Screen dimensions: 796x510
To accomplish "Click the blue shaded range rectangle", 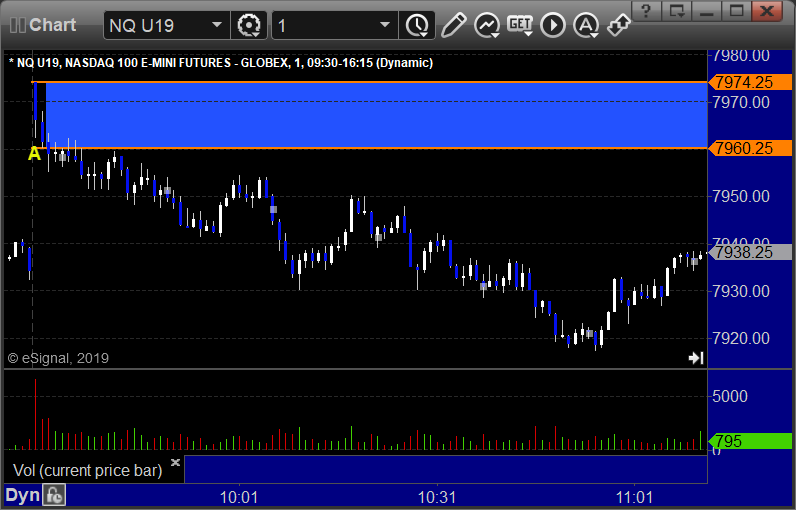I will pos(376,115).
